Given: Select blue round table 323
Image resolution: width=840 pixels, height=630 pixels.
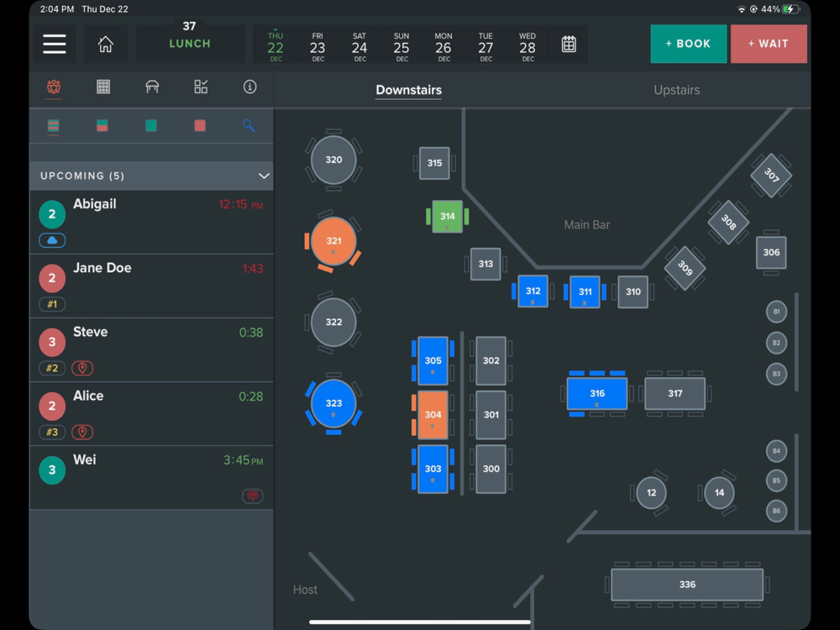Looking at the screenshot, I should pyautogui.click(x=333, y=403).
